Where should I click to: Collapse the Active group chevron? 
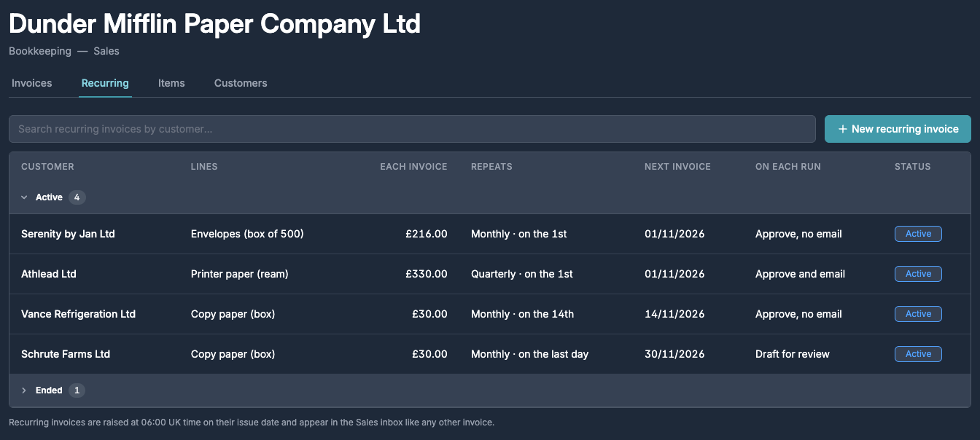24,197
